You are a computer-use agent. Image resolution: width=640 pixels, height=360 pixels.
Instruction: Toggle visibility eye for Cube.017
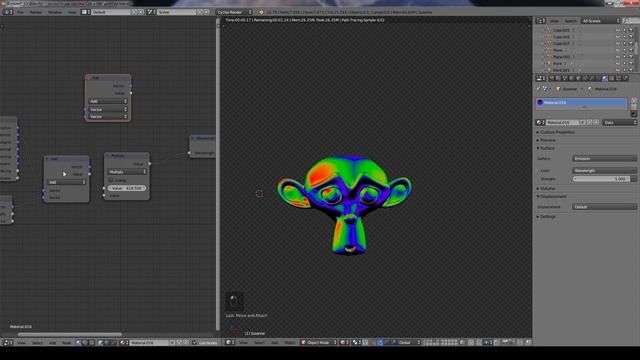click(618, 43)
